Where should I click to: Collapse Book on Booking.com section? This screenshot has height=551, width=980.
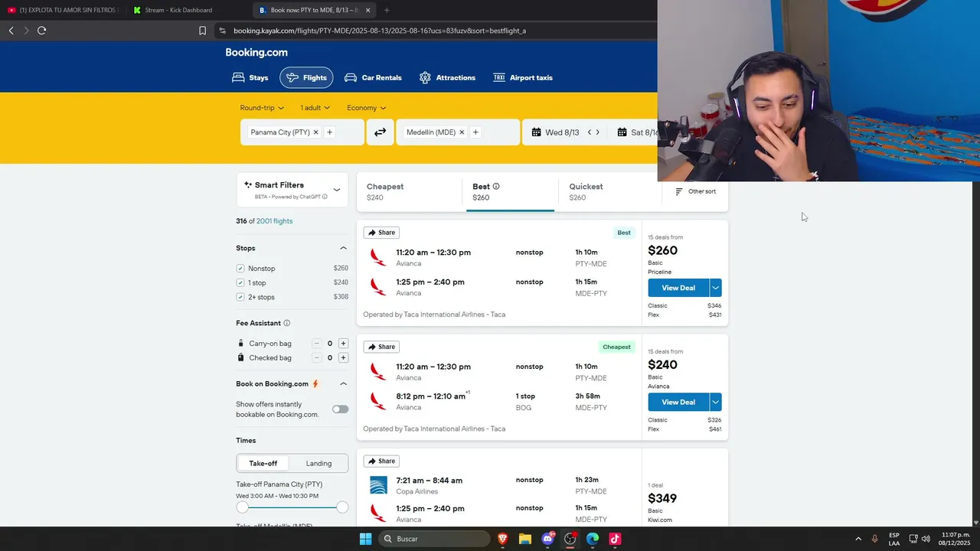click(343, 383)
